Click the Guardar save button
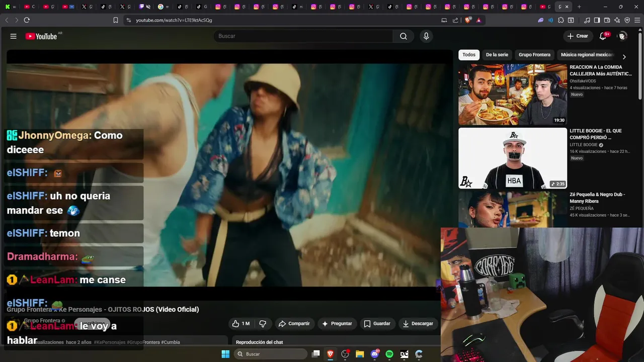 tap(377, 324)
